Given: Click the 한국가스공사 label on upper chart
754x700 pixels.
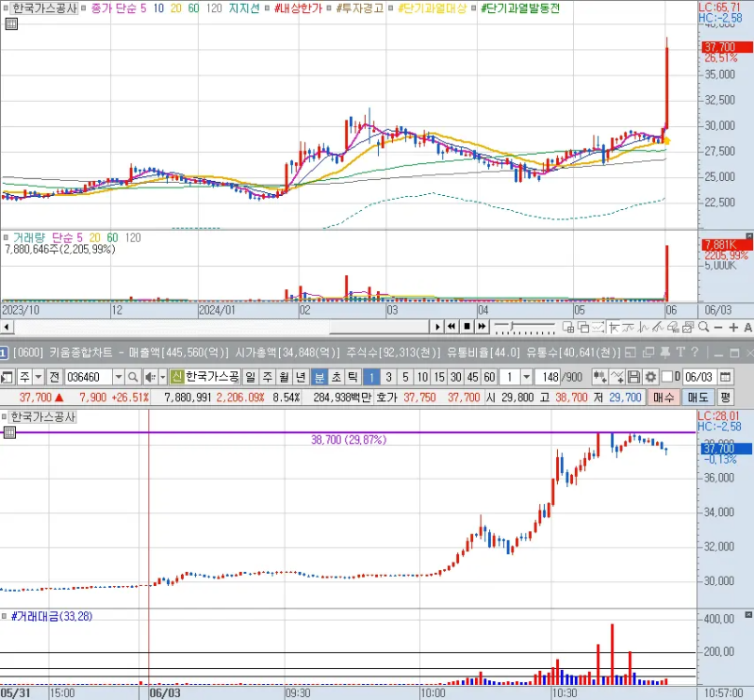Looking at the screenshot, I should pyautogui.click(x=43, y=8).
